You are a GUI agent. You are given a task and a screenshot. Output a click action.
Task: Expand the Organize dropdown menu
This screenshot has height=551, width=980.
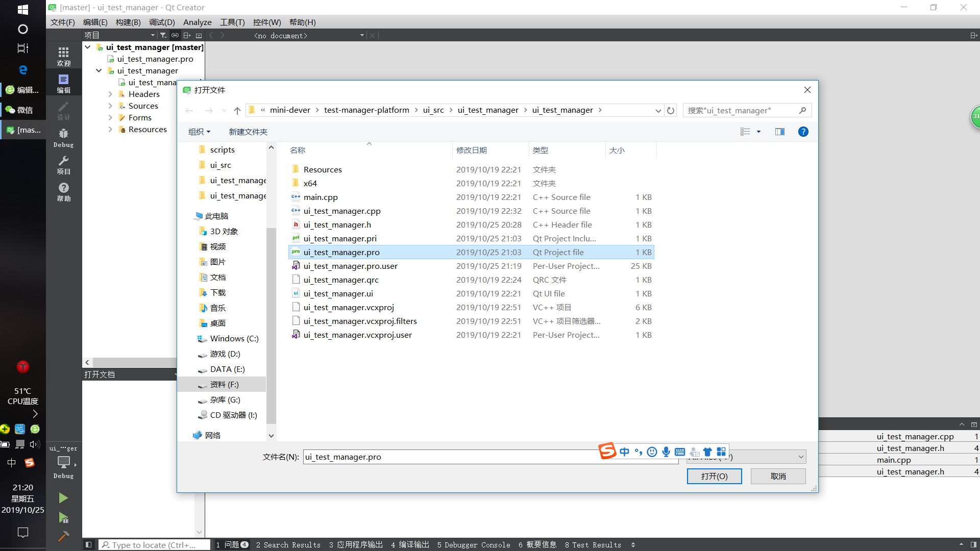tap(199, 132)
